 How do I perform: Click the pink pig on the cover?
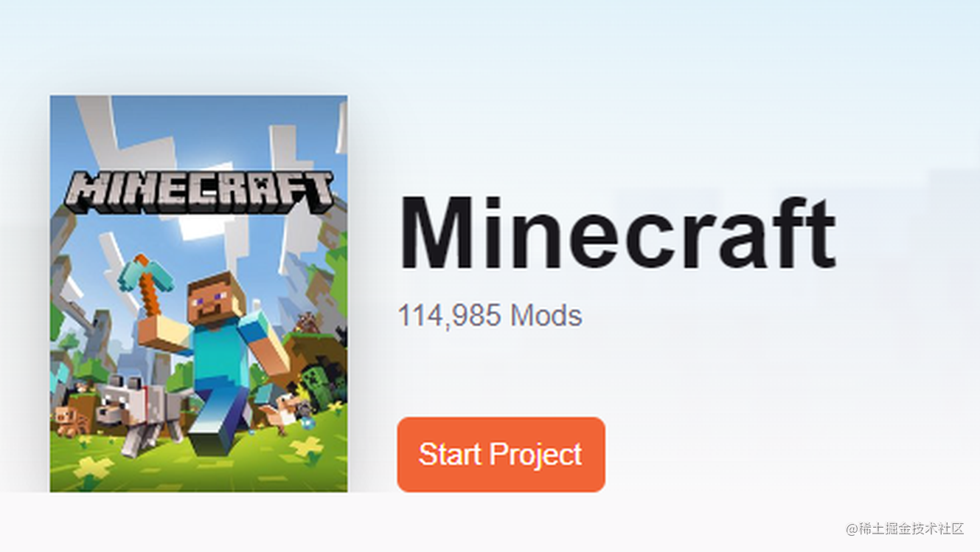coord(72,420)
